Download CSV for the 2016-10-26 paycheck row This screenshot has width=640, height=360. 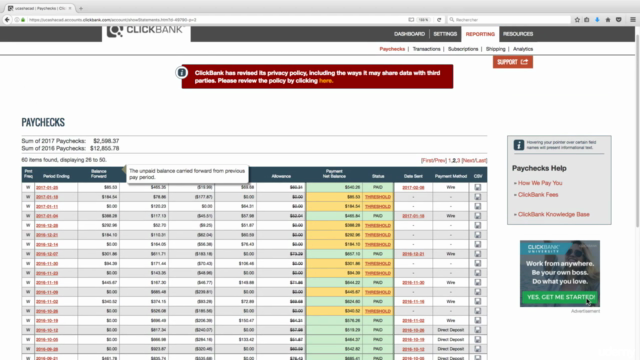(478, 311)
